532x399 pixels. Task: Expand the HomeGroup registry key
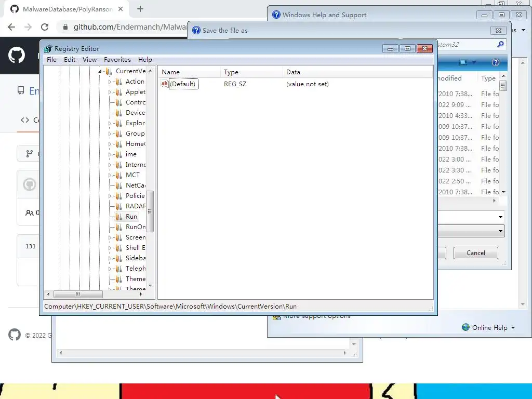point(110,144)
